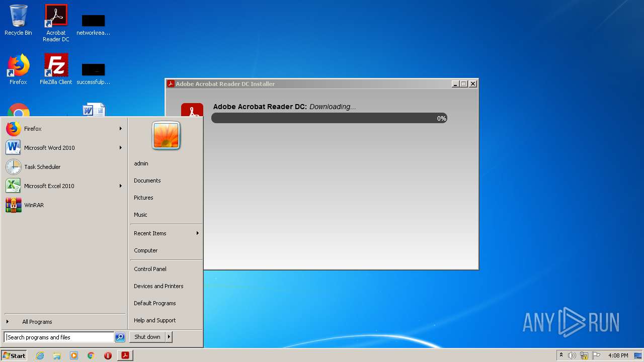Click the user account picture
The height and width of the screenshot is (362, 644).
pyautogui.click(x=166, y=136)
